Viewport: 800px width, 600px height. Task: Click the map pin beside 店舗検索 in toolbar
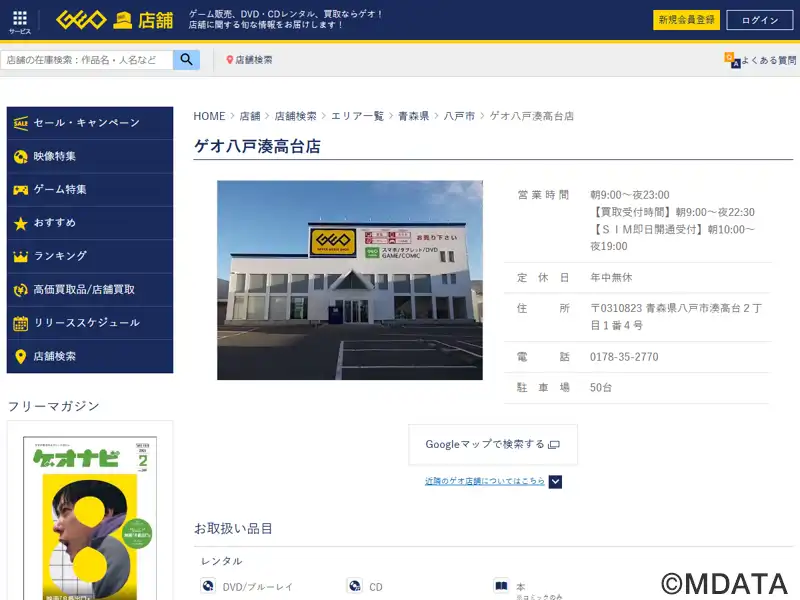pos(230,60)
